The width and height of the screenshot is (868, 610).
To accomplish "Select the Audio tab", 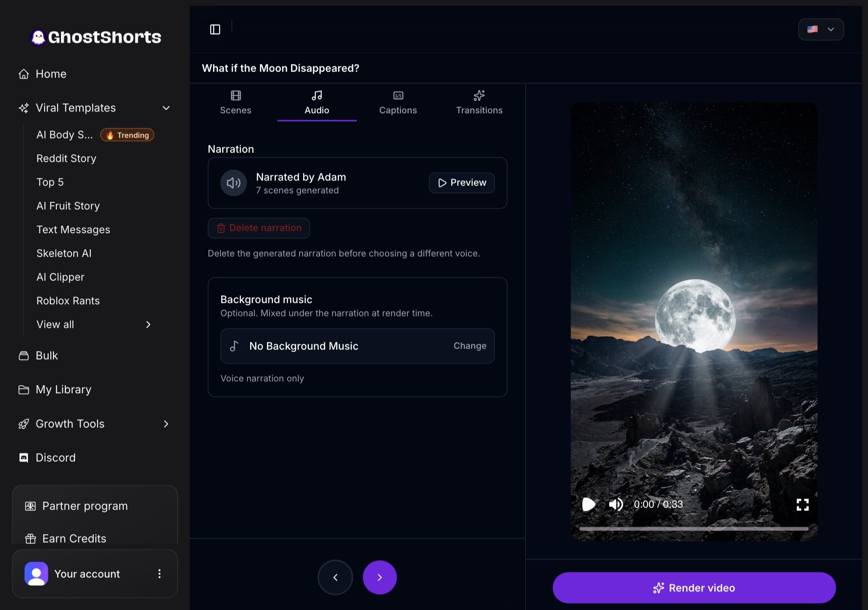I will 317,102.
